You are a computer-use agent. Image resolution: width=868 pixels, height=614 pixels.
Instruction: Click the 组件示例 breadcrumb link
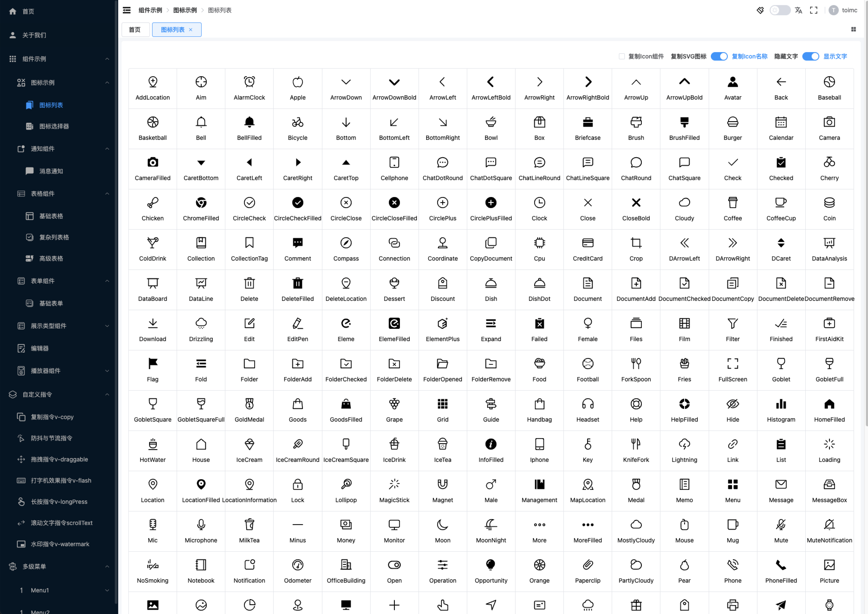[150, 10]
